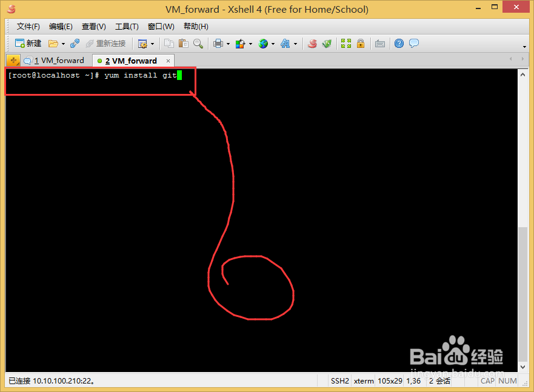Click the 重新连接 reconnect button
534x392 pixels.
click(x=106, y=44)
